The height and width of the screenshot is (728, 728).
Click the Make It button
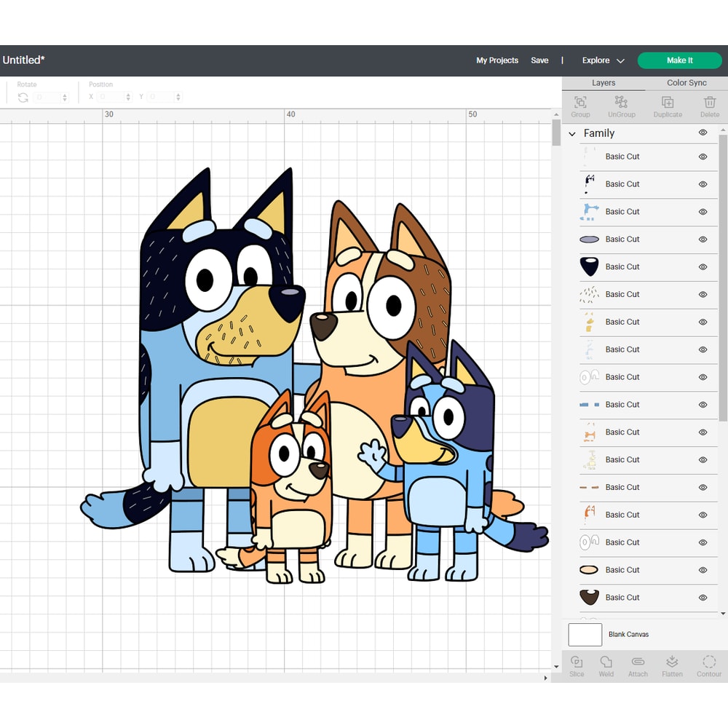678,60
